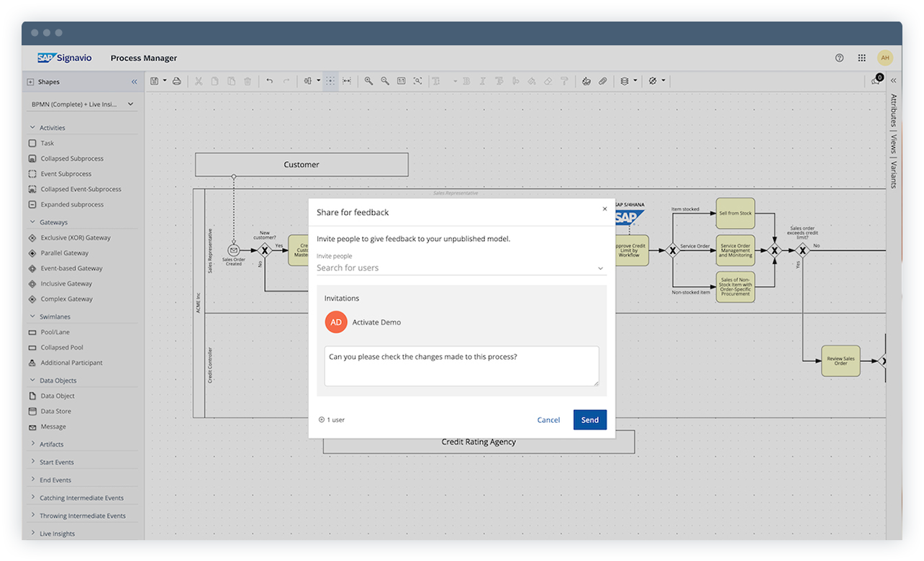Click Cancel in the Share for feedback dialog
The image size is (924, 561).
pyautogui.click(x=548, y=419)
